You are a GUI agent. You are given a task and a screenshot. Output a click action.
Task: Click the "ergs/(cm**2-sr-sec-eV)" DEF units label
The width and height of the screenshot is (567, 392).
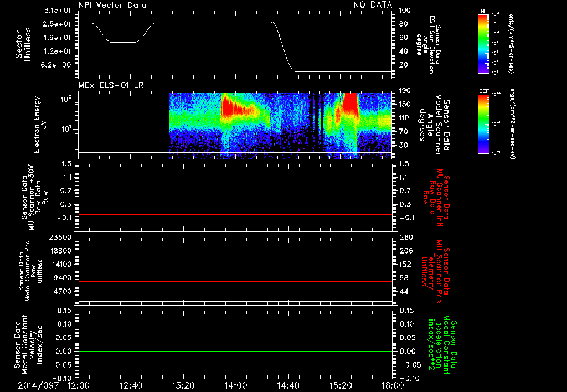pos(512,124)
